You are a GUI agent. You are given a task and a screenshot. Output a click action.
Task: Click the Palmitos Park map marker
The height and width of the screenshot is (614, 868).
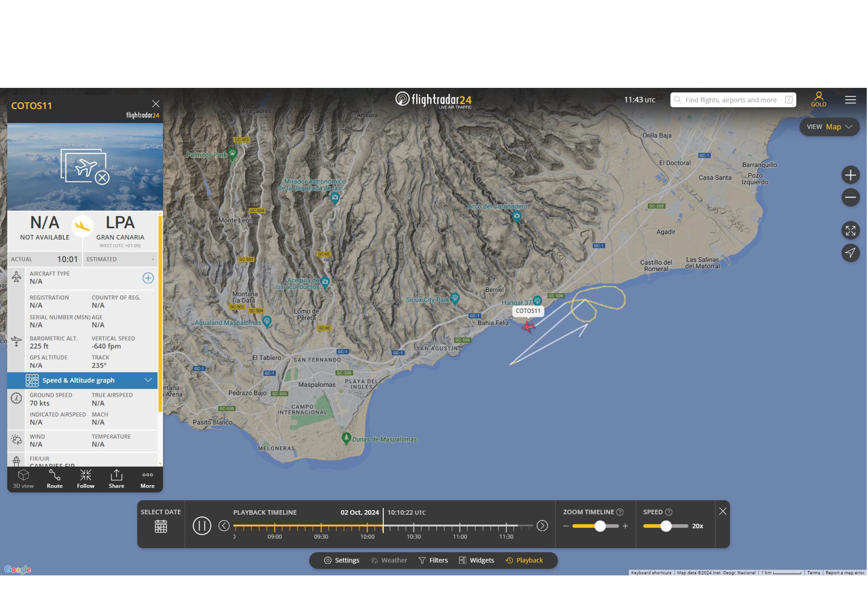pyautogui.click(x=233, y=154)
